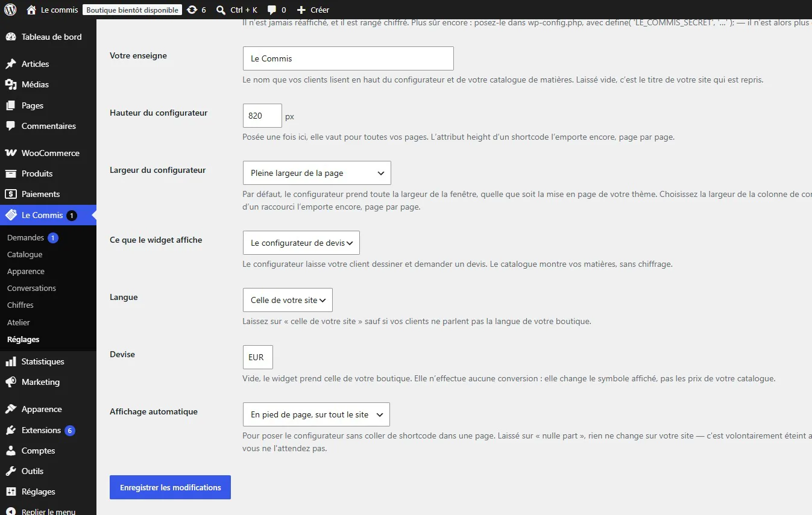Click the plus Créer icon
This screenshot has height=515, width=812.
[301, 10]
